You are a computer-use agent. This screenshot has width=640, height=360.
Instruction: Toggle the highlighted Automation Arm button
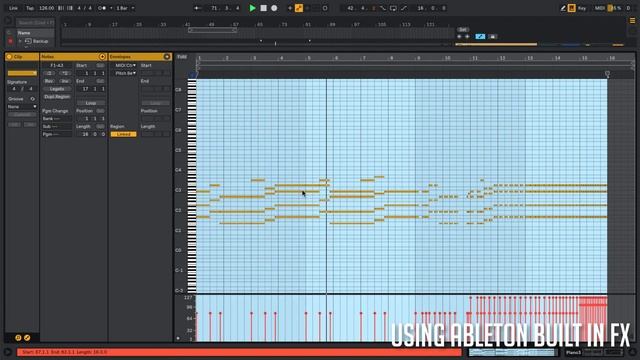[299, 8]
